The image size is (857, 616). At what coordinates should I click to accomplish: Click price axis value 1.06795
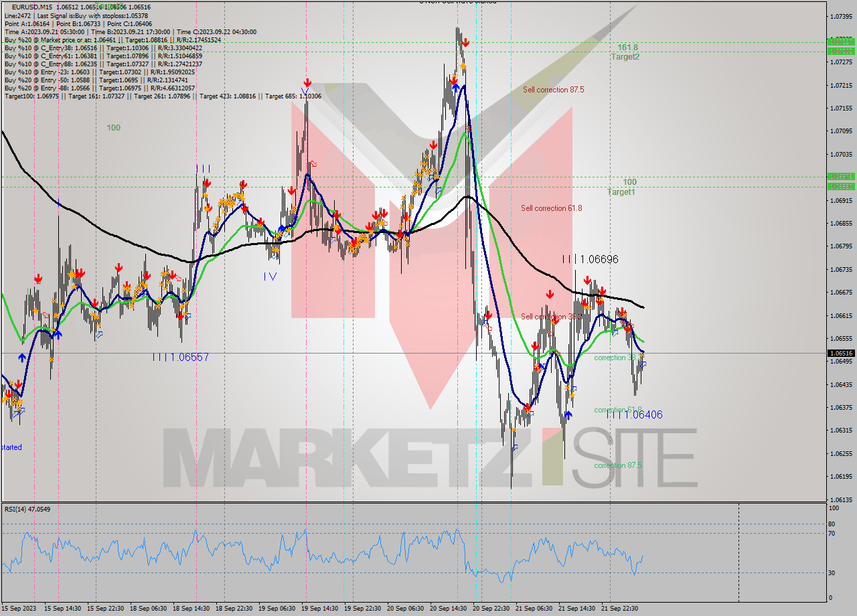point(841,246)
